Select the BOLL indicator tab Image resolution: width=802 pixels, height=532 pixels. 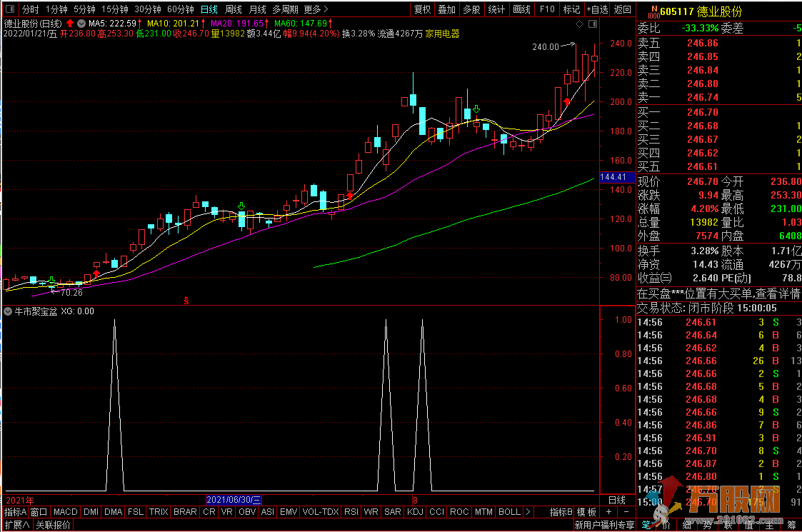coord(509,511)
